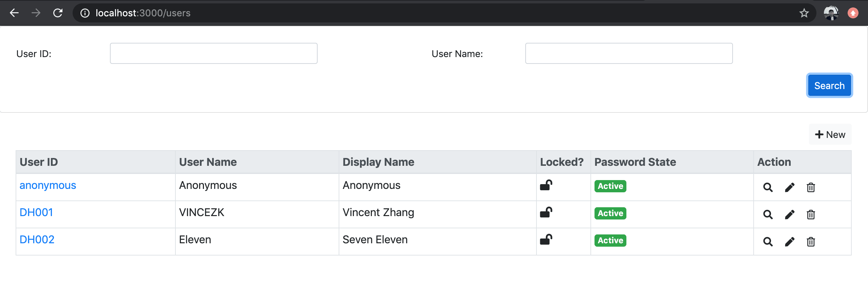Image resolution: width=868 pixels, height=282 pixels.
Task: Edit user DH002 with the pencil icon
Action: pos(790,242)
